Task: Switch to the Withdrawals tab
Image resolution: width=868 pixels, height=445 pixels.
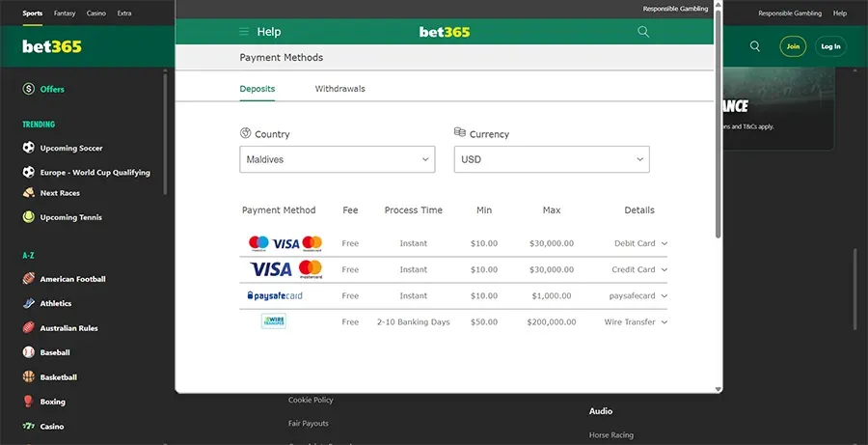Action: [339, 89]
